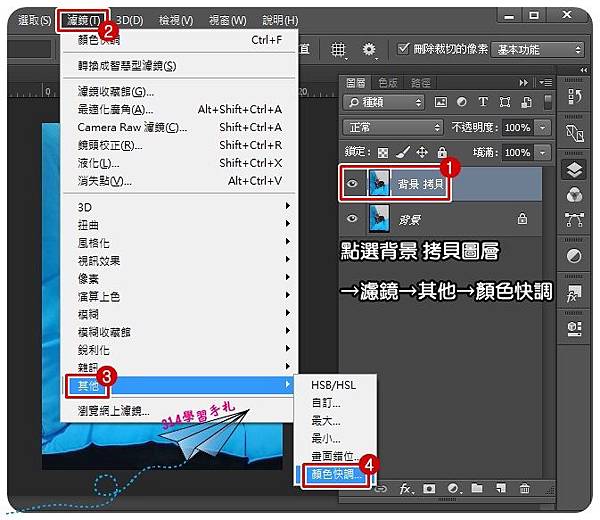Viewport: 600px width, 520px height.
Task: Open the 3D(D) menu
Action: click(129, 20)
